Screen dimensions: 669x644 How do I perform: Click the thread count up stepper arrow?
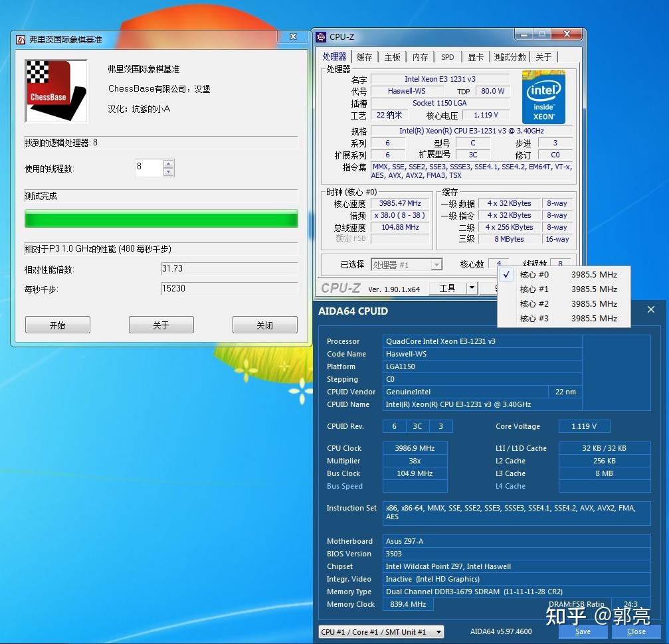point(169,164)
